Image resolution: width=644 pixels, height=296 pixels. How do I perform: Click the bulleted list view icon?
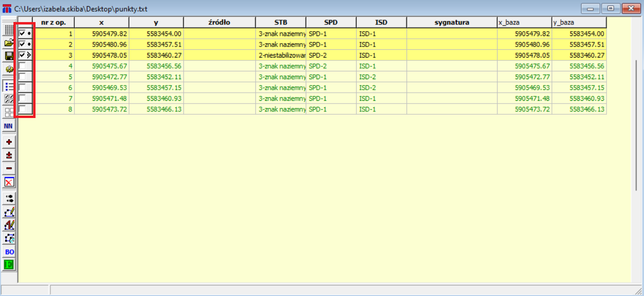(9, 86)
